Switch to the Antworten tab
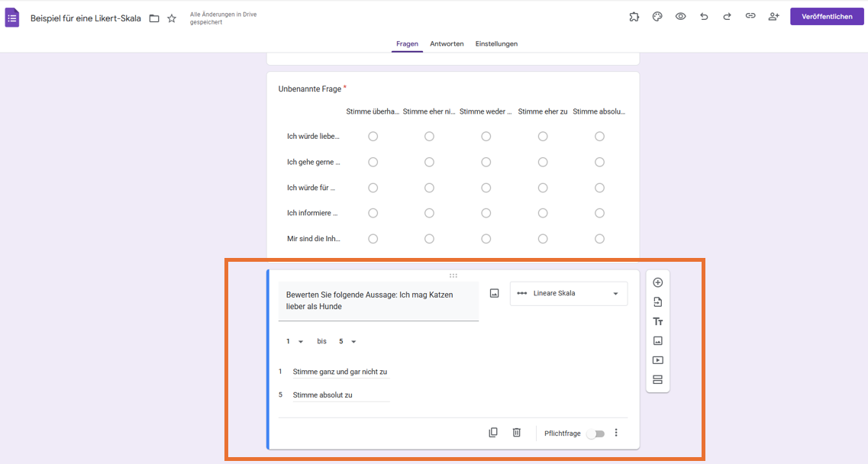 447,43
